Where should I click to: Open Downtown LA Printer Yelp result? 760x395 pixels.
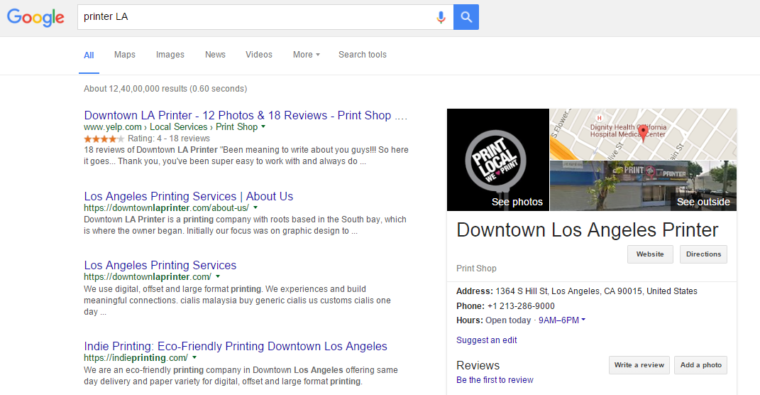[246, 115]
